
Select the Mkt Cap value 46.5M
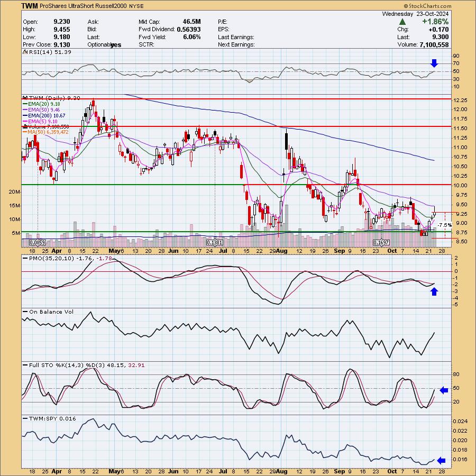click(x=191, y=22)
